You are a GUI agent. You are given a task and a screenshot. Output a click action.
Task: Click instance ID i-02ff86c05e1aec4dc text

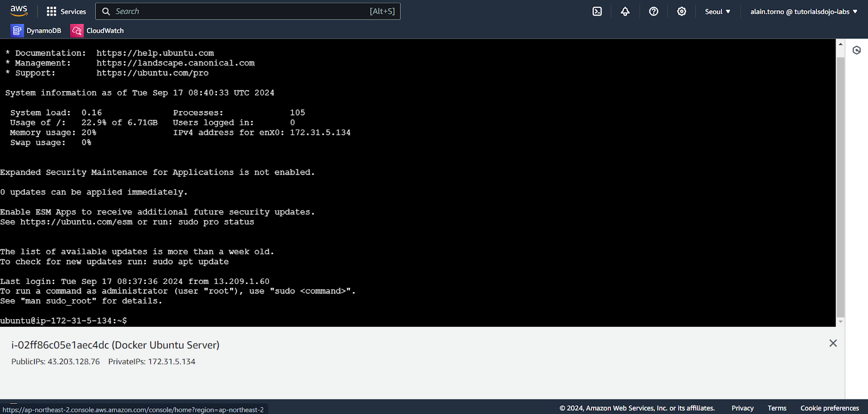tap(60, 345)
